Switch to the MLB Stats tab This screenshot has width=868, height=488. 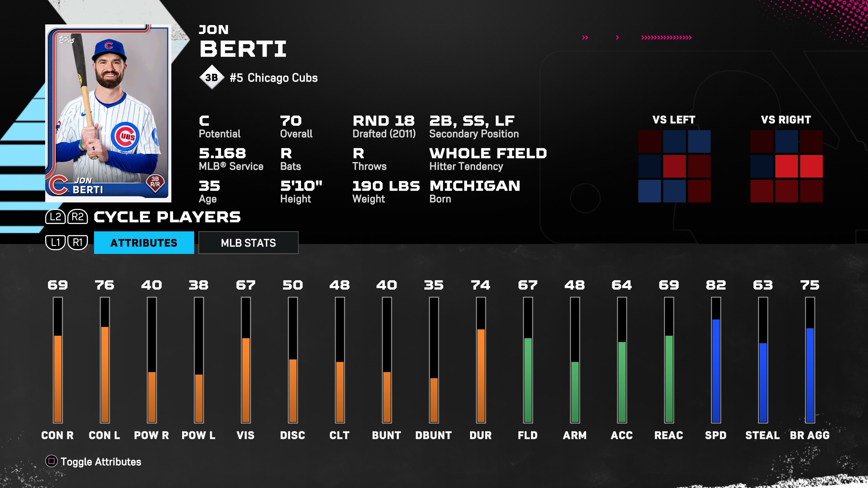(248, 242)
